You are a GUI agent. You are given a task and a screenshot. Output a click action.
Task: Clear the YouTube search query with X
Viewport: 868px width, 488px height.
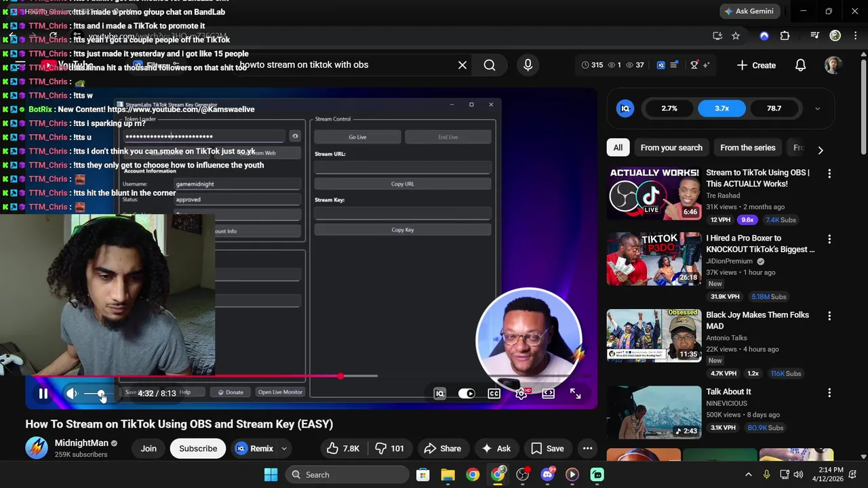click(x=462, y=65)
